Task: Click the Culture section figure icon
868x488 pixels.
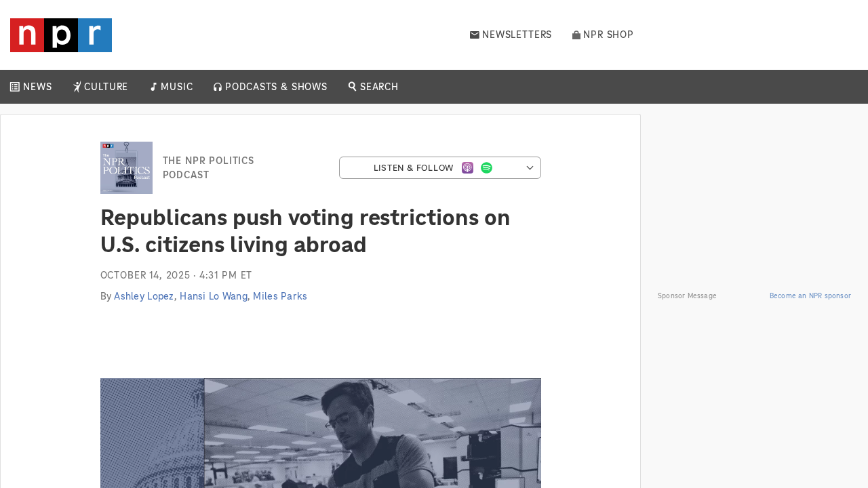Action: point(77,87)
